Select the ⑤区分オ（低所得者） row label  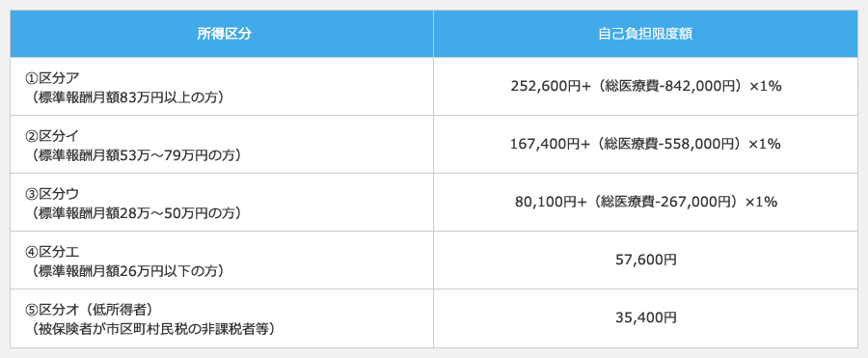89,308
